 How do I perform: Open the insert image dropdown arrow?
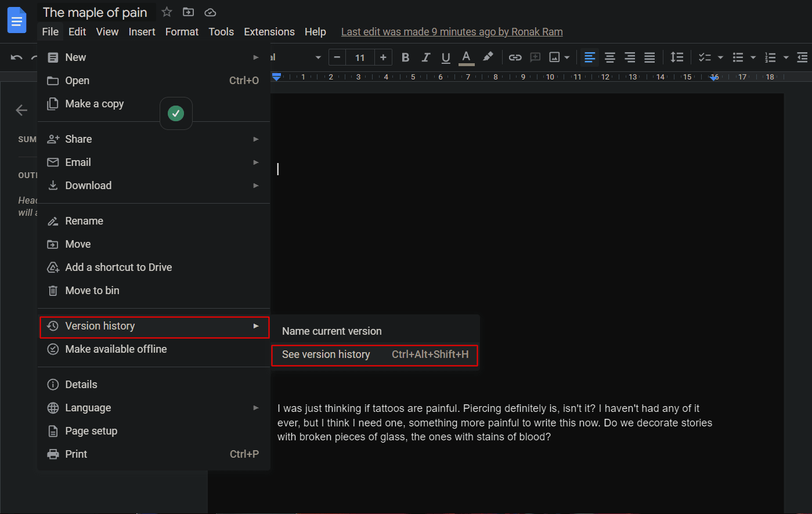click(567, 57)
